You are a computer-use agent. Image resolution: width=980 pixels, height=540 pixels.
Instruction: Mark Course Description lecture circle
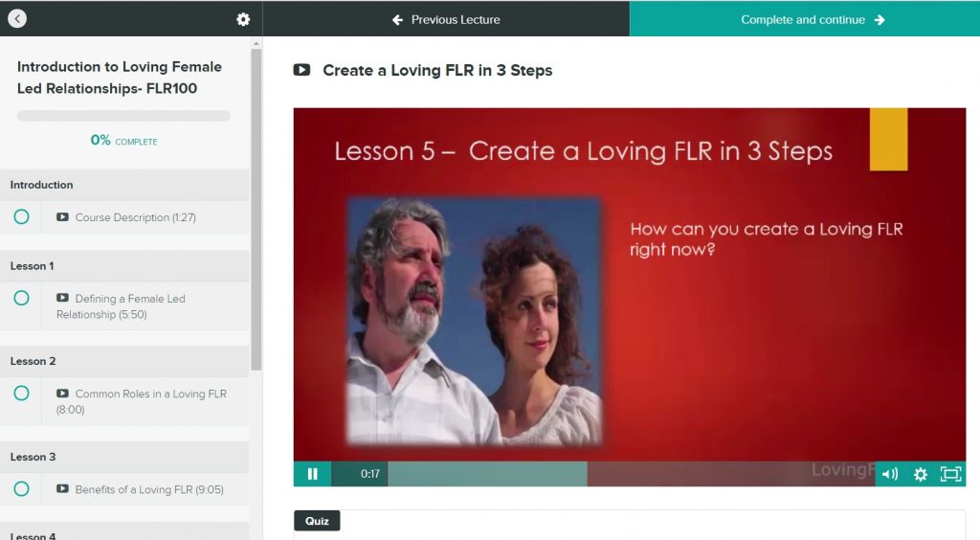(x=21, y=217)
